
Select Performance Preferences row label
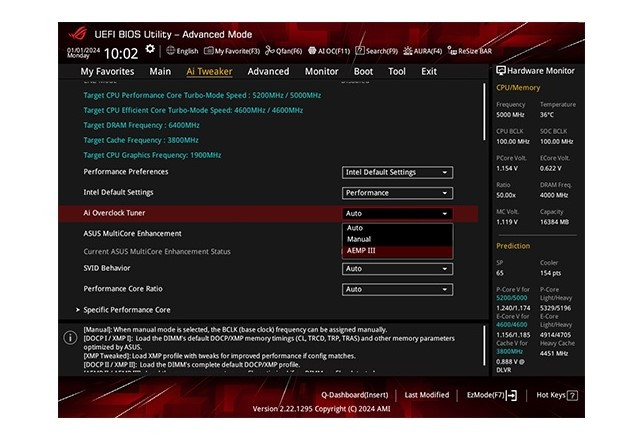(x=126, y=171)
